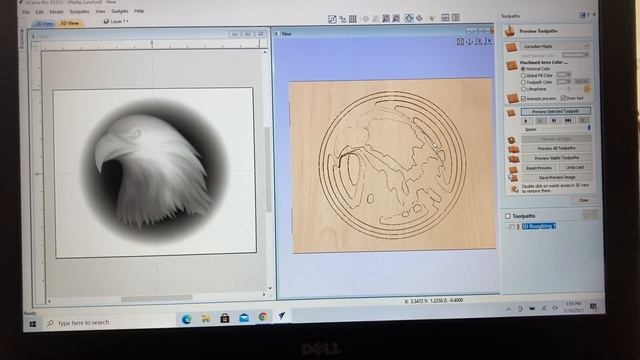Viewport: 640px width, 360px height.
Task: Click the eagle model thumbnail in 2D view
Action: click(x=155, y=171)
